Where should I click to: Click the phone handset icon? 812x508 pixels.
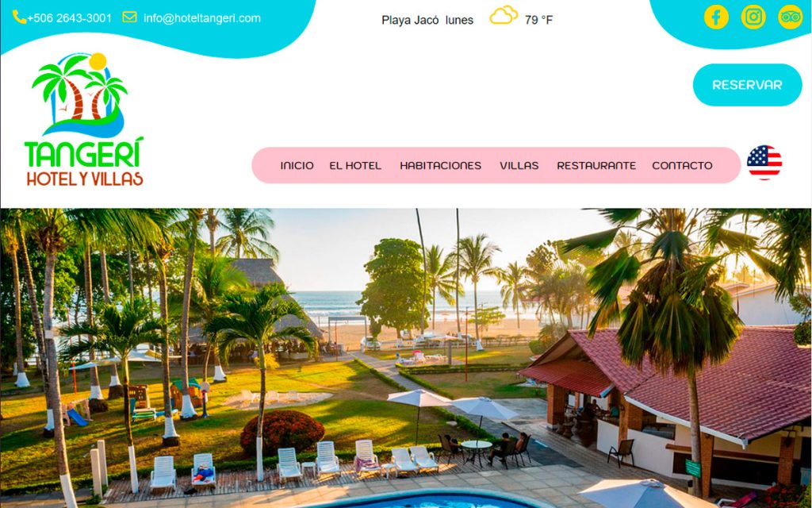coord(19,17)
